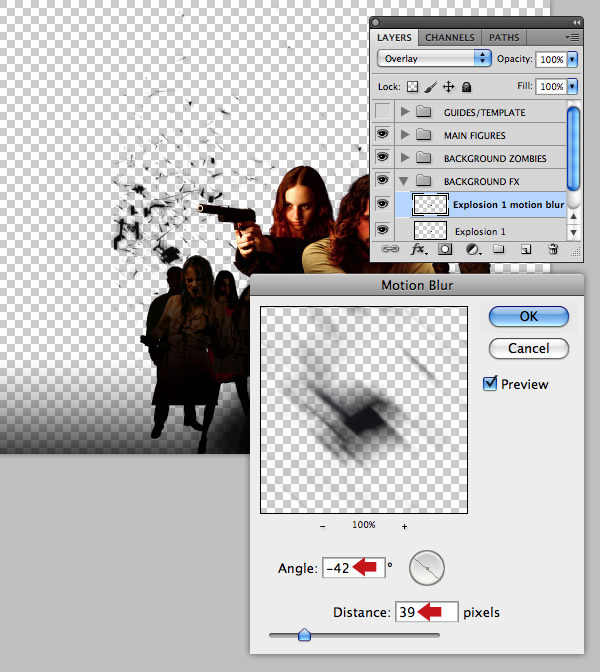Uncheck the Preview checkbox

490,383
